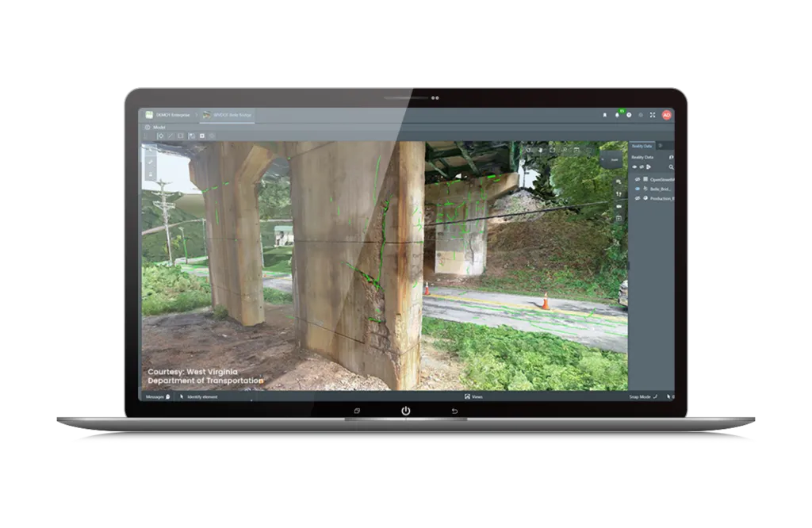Click the Enterprise breadcrumb link
Viewport: 812px width, 528px height.
172,116
